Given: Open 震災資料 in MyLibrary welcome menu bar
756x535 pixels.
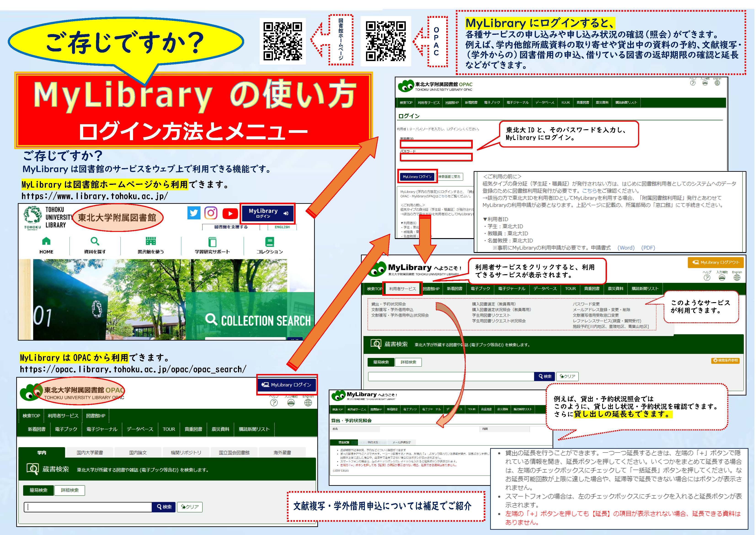Looking at the screenshot, I should (615, 289).
